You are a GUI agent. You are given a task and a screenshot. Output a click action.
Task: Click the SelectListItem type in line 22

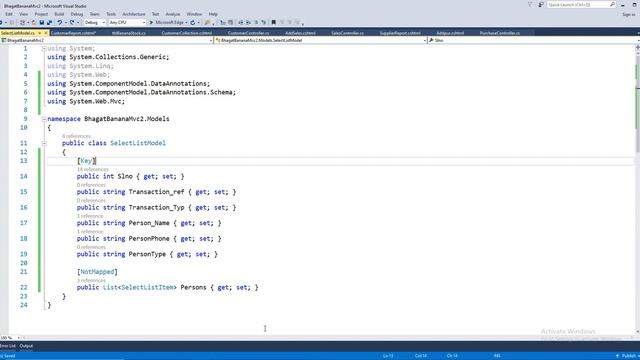coord(147,287)
